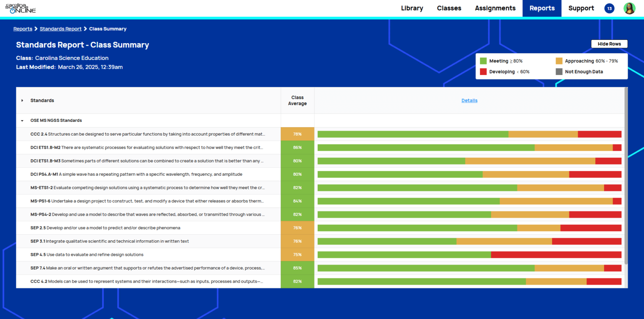Select the Support menu item
This screenshot has width=644, height=319.
581,8
